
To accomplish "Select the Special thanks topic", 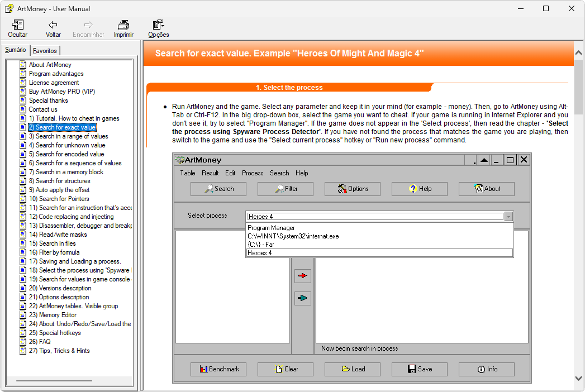I will point(49,101).
